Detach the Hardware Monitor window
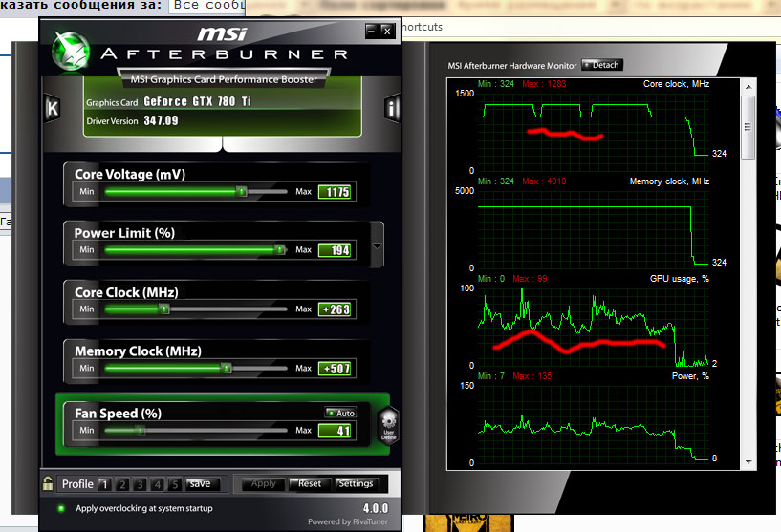This screenshot has width=781, height=532. (x=601, y=65)
